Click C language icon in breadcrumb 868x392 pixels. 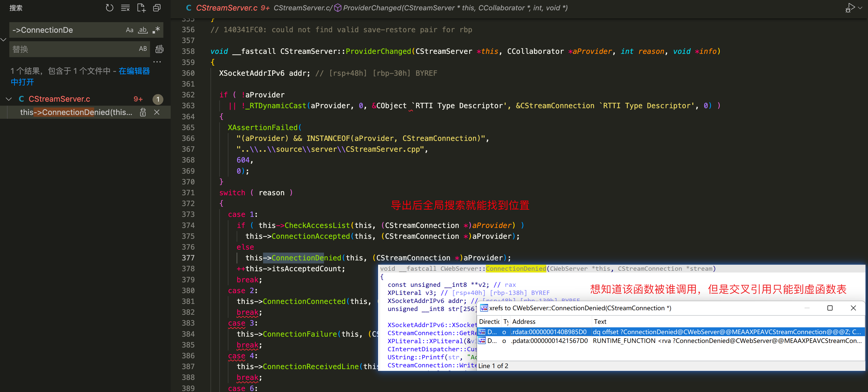pos(188,8)
